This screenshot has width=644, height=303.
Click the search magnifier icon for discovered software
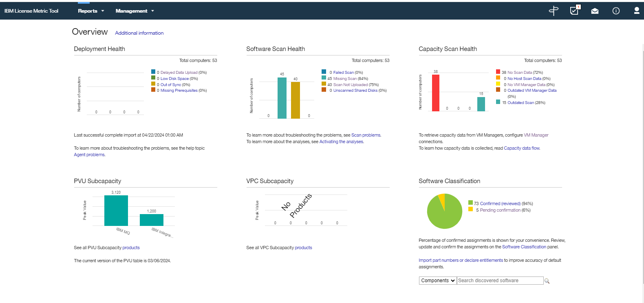547,281
